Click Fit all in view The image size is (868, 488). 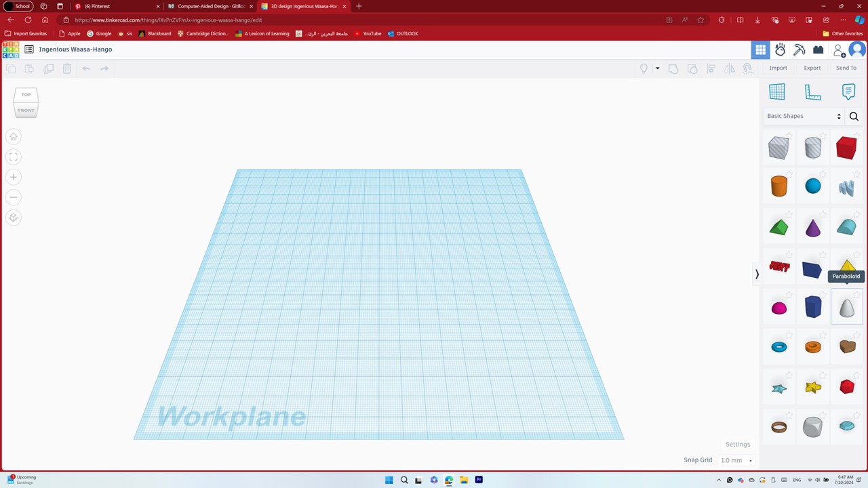[13, 157]
